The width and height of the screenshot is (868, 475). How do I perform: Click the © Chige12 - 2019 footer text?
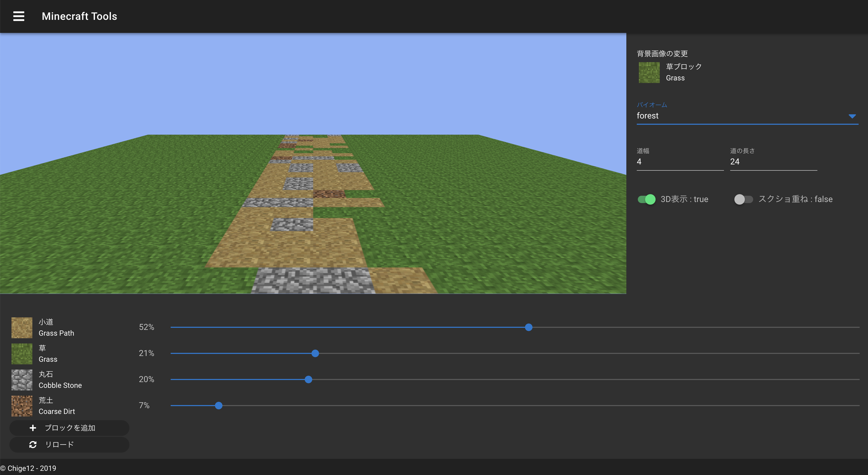pyautogui.click(x=28, y=468)
